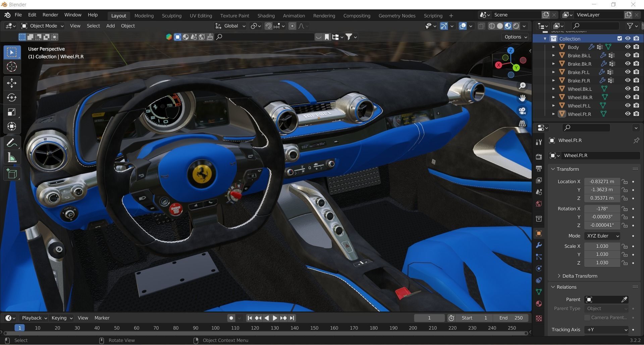Open Playback dropdown in timeline
The image size is (644, 345).
click(x=34, y=318)
